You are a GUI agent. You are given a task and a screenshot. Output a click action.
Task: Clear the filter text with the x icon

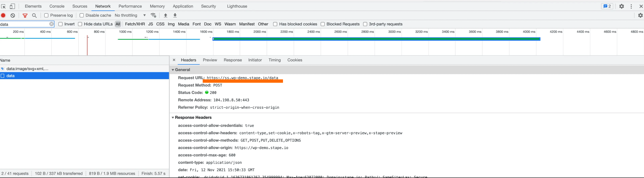(x=52, y=24)
